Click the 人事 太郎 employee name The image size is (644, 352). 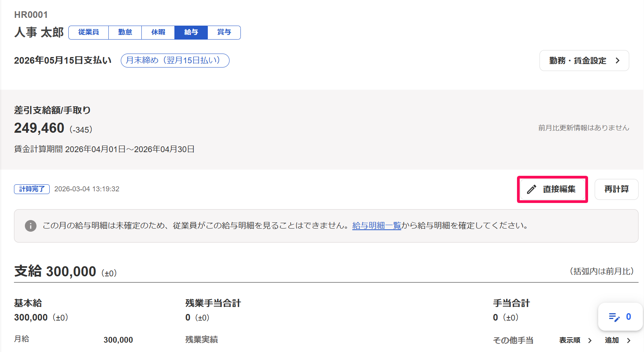tap(39, 32)
